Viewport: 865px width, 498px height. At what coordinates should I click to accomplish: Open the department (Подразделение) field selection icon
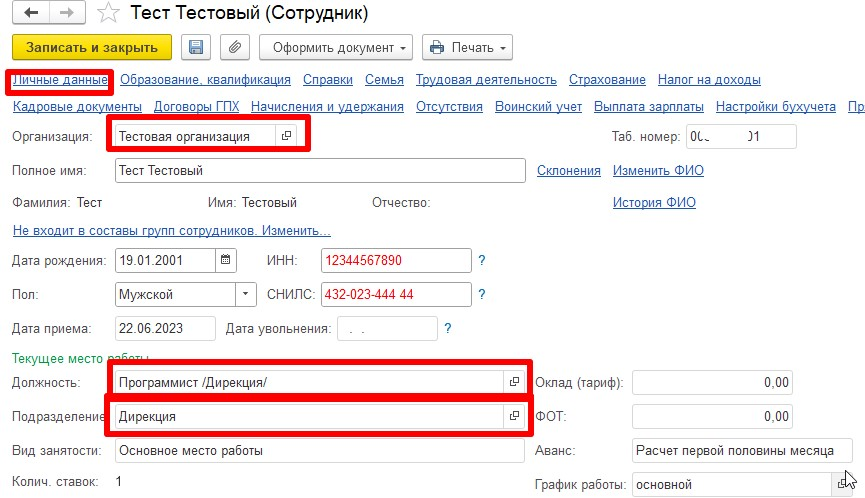coord(515,416)
